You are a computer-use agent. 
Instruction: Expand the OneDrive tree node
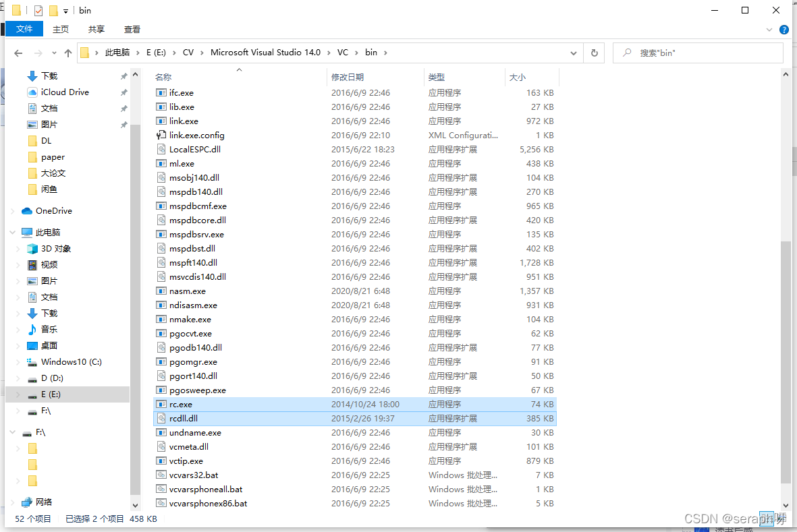(x=13, y=210)
